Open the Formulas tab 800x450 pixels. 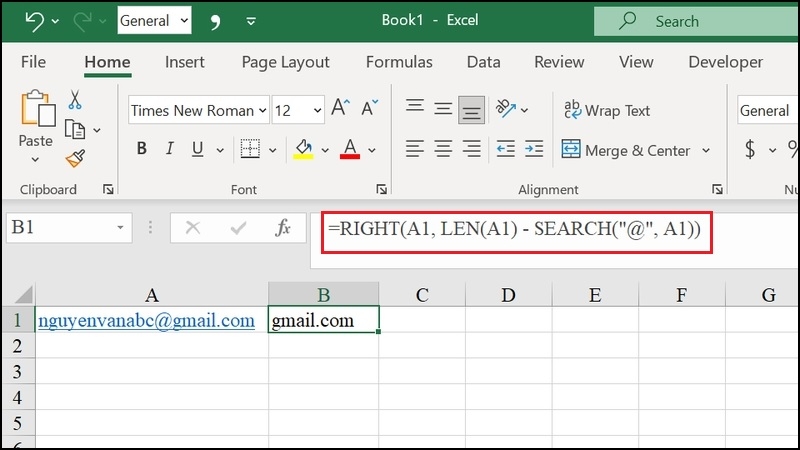pos(399,62)
